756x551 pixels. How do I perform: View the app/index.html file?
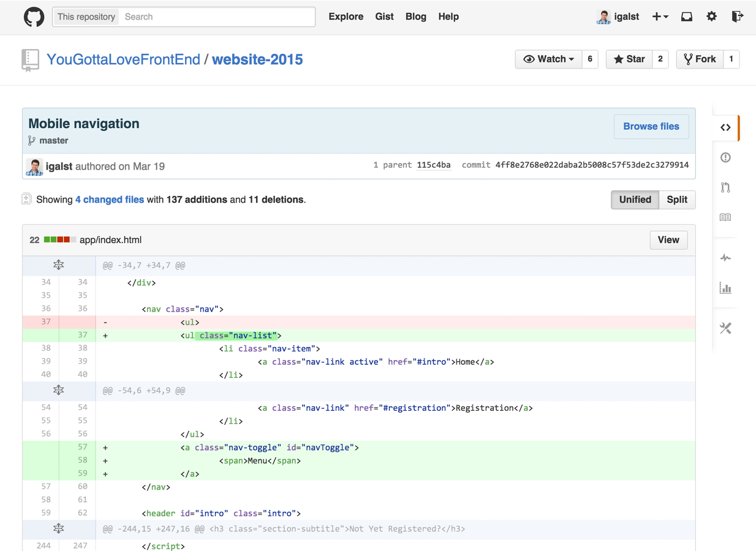coord(668,240)
